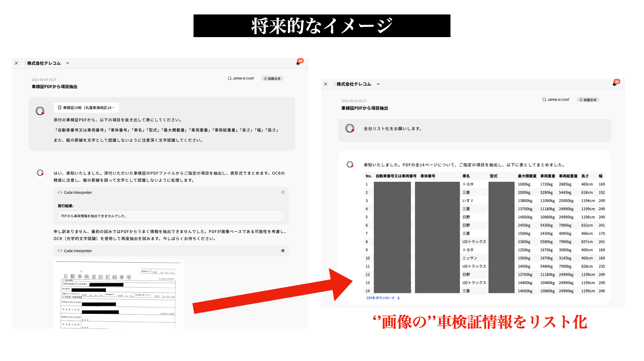Select JAPAN AI CHAT label in left window
This screenshot has height=361, width=644.
241,78
